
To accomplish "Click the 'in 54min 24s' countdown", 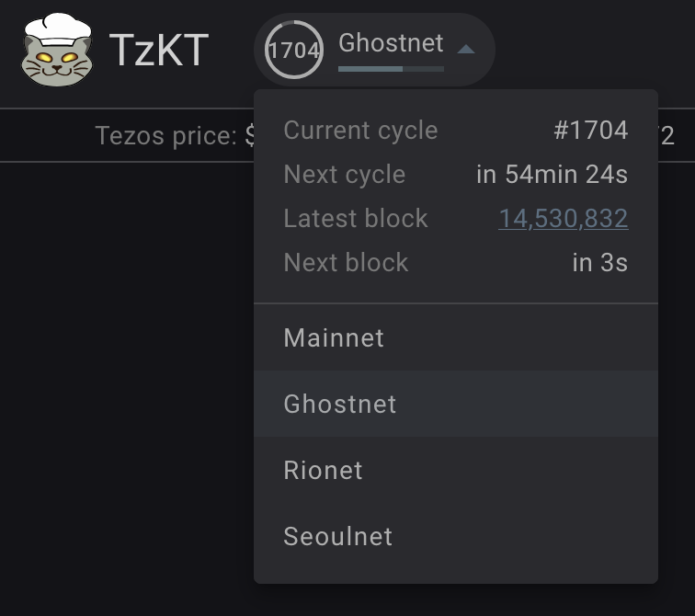I will click(552, 175).
